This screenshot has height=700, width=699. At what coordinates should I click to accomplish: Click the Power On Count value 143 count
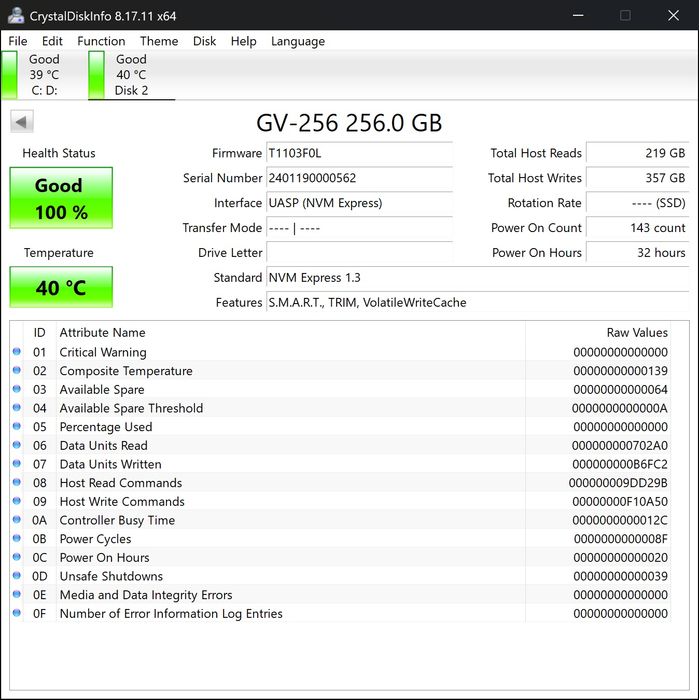pyautogui.click(x=637, y=228)
